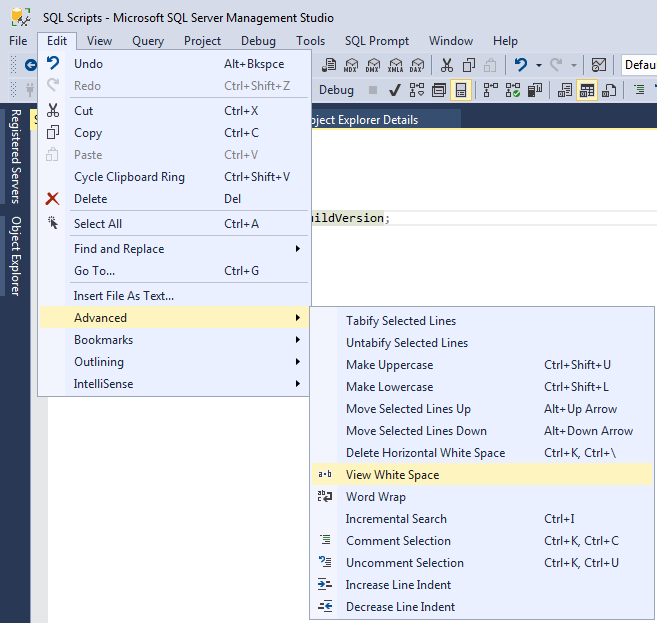Click the MDX query toolbar icon
The width and height of the screenshot is (657, 623).
pos(351,65)
